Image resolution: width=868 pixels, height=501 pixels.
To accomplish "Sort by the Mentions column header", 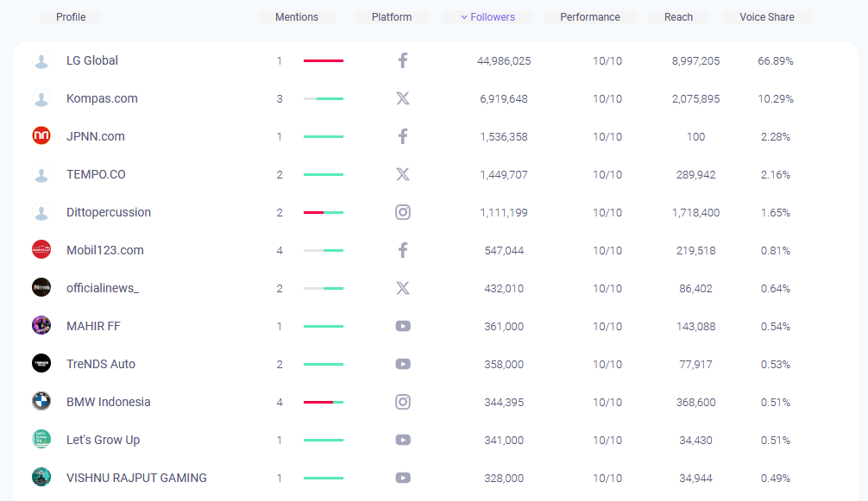I will click(x=297, y=17).
